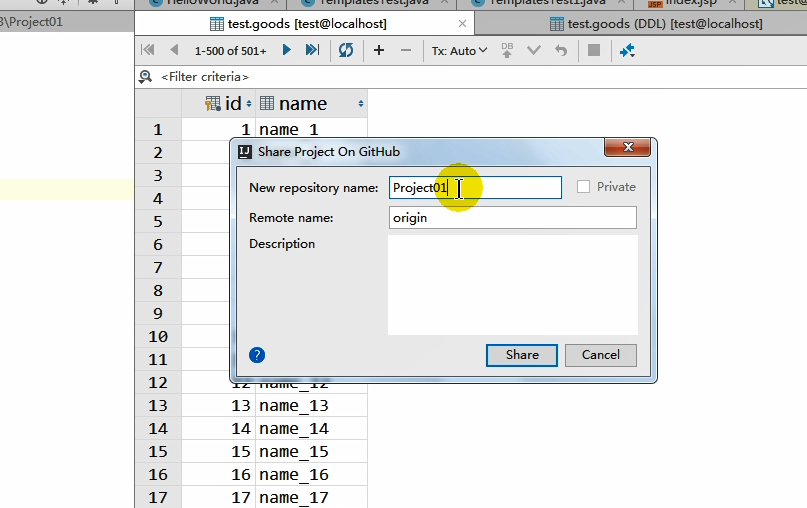Screen dimensions: 807x508
Task: Delete selected row with minus icon
Action: [406, 50]
